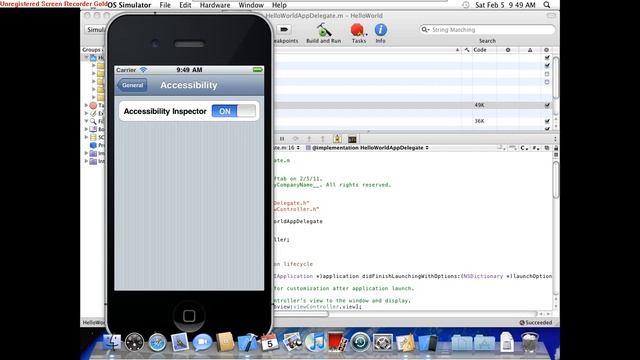Click the target column header icon

(x=547, y=50)
